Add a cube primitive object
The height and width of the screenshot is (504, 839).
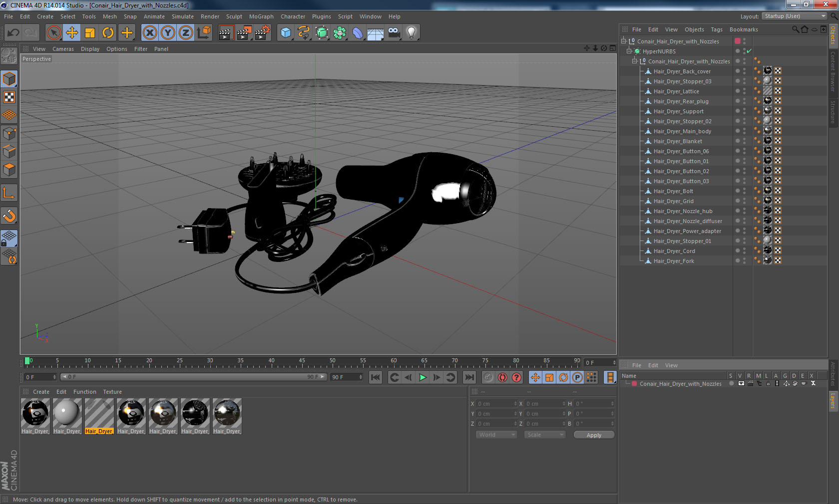tap(286, 33)
